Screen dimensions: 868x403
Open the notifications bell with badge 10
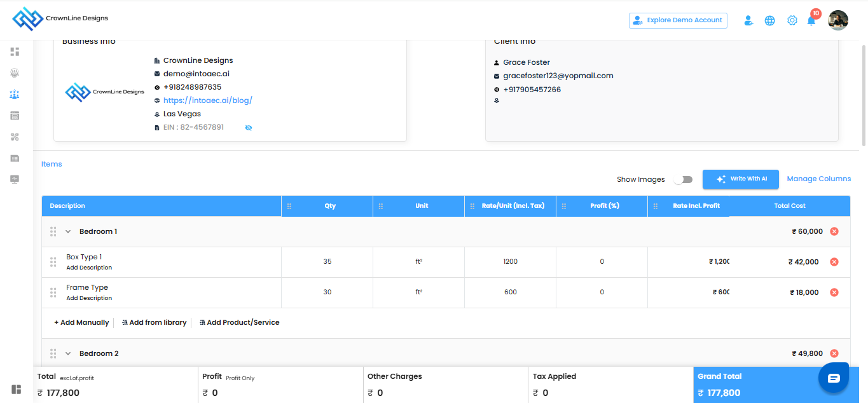pos(812,19)
